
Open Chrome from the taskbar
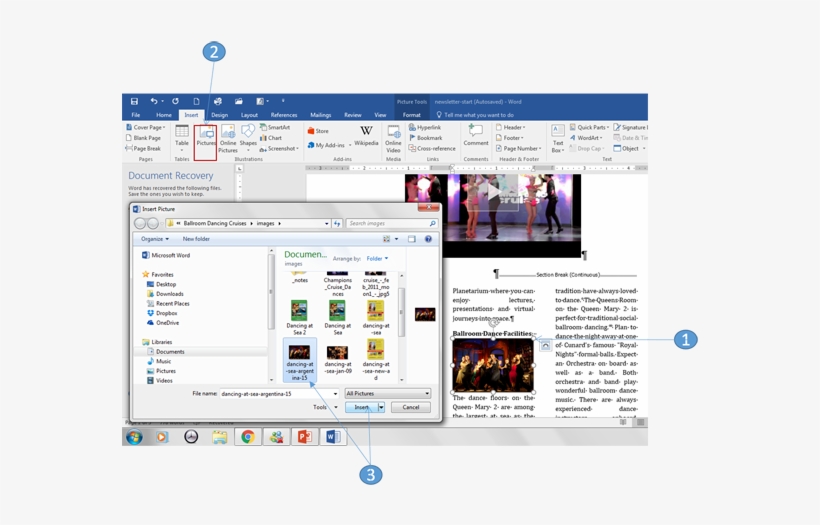click(248, 437)
